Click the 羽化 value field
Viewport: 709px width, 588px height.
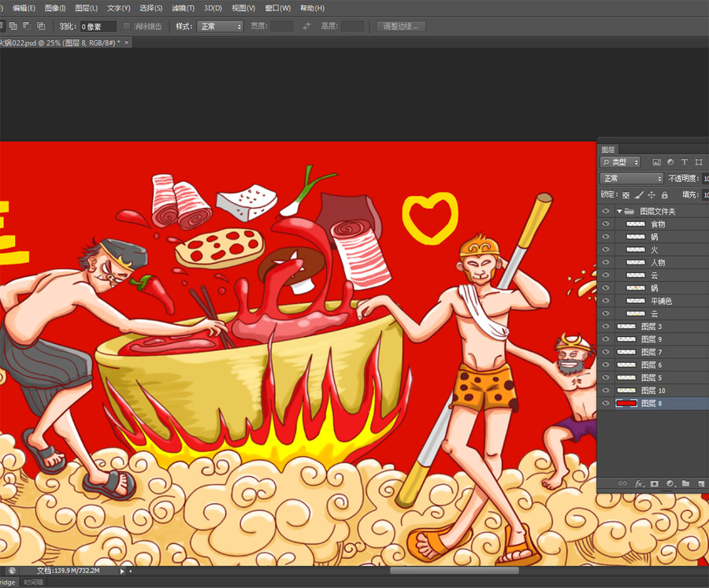[98, 27]
